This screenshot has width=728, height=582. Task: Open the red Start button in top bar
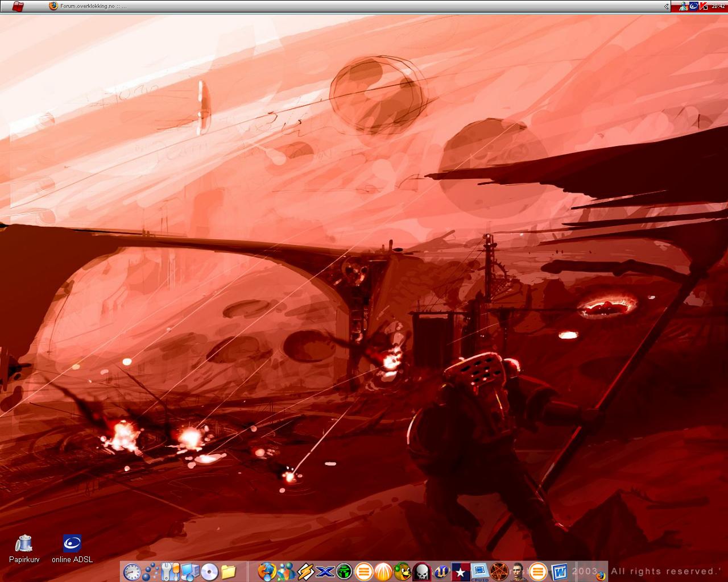[18, 6]
